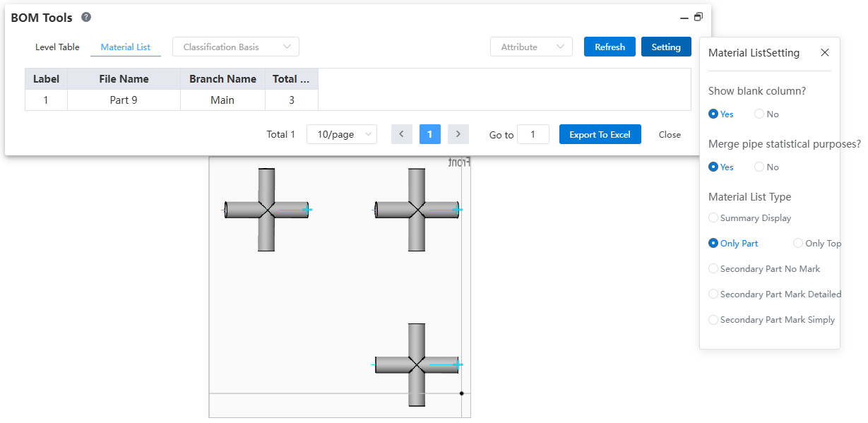Open the 10/page size dropdown
This screenshot has height=423, width=868.
[x=342, y=134]
